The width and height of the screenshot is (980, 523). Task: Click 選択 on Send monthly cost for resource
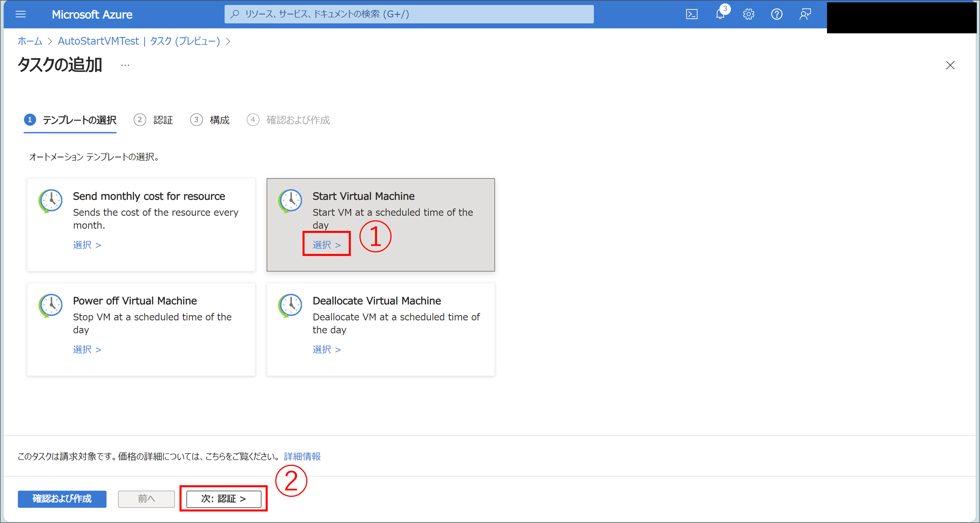point(87,245)
